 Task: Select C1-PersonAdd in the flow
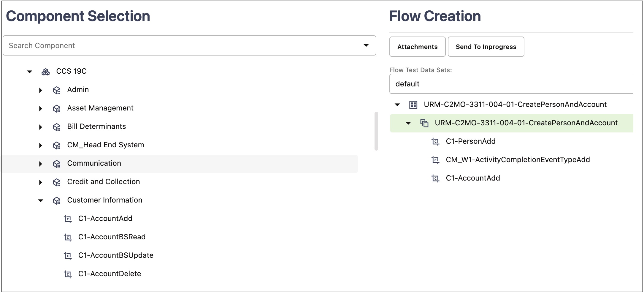pos(471,141)
